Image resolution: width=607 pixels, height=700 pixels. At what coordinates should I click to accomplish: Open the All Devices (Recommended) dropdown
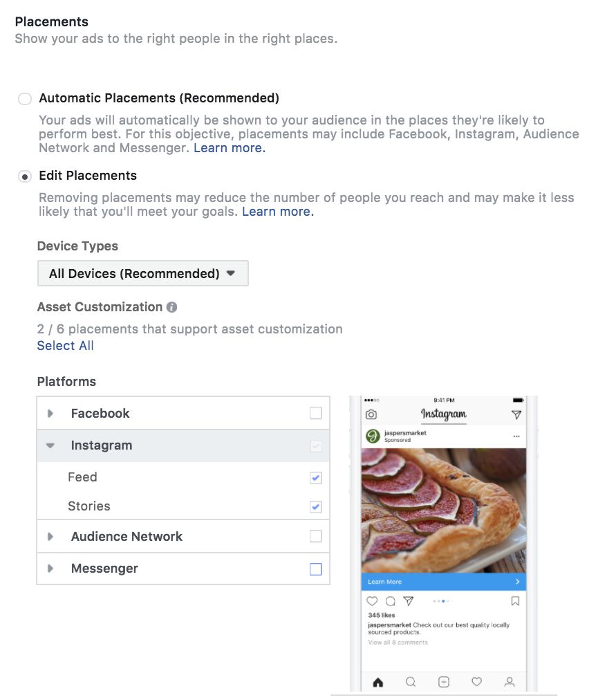(x=142, y=274)
